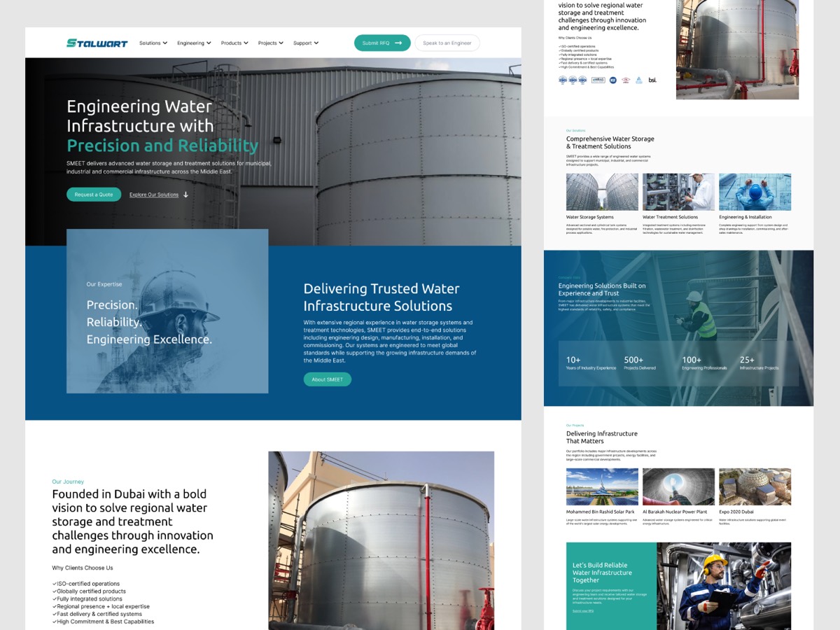840x630 pixels.
Task: Click the 500+ Projects Delivered stat
Action: [x=640, y=363]
